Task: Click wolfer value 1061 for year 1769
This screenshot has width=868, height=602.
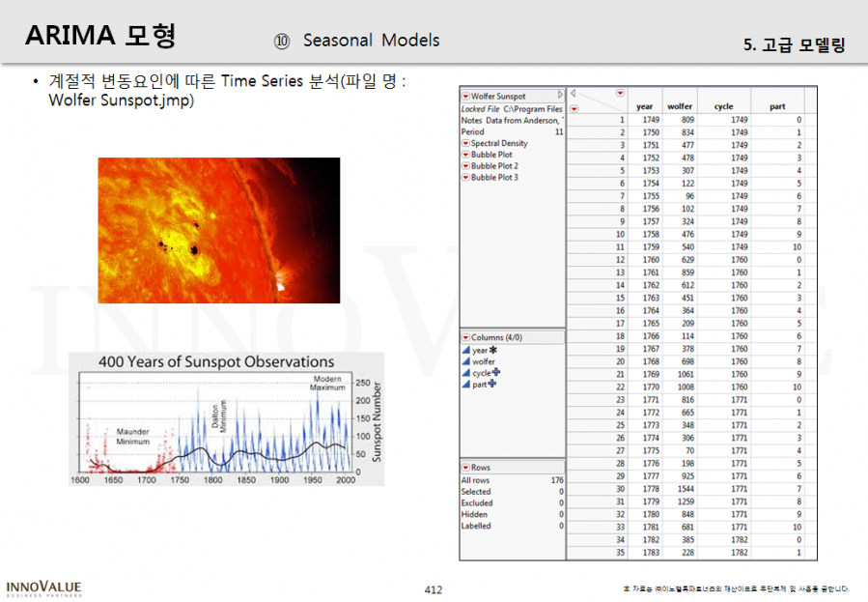Action: tap(686, 374)
